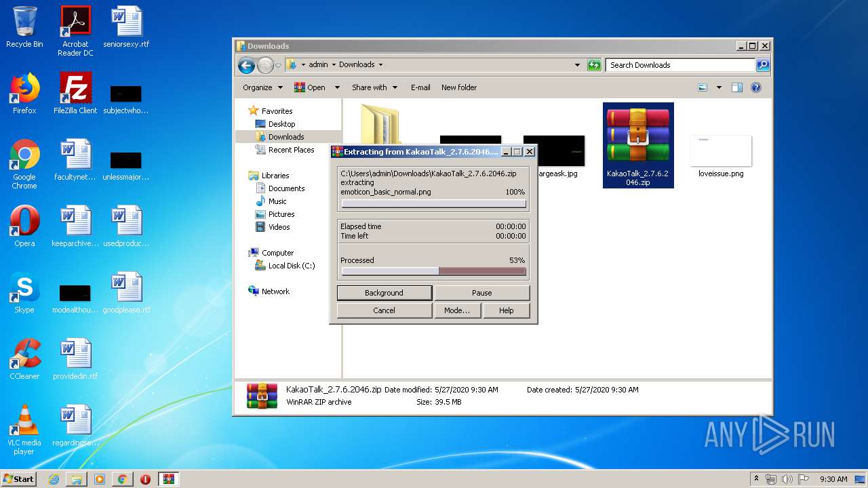Open the Recycle Bin desktop icon

tap(24, 27)
